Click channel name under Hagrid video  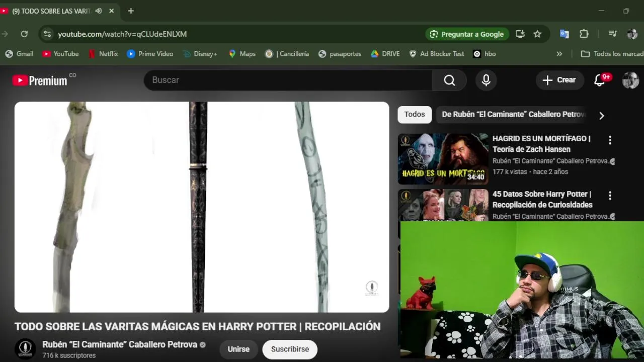(550, 161)
